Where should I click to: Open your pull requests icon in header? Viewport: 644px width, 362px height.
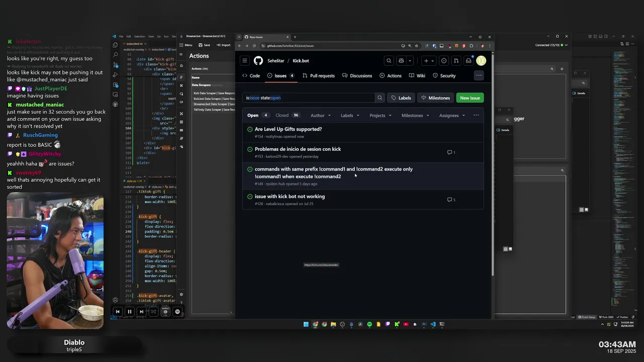tap(456, 61)
